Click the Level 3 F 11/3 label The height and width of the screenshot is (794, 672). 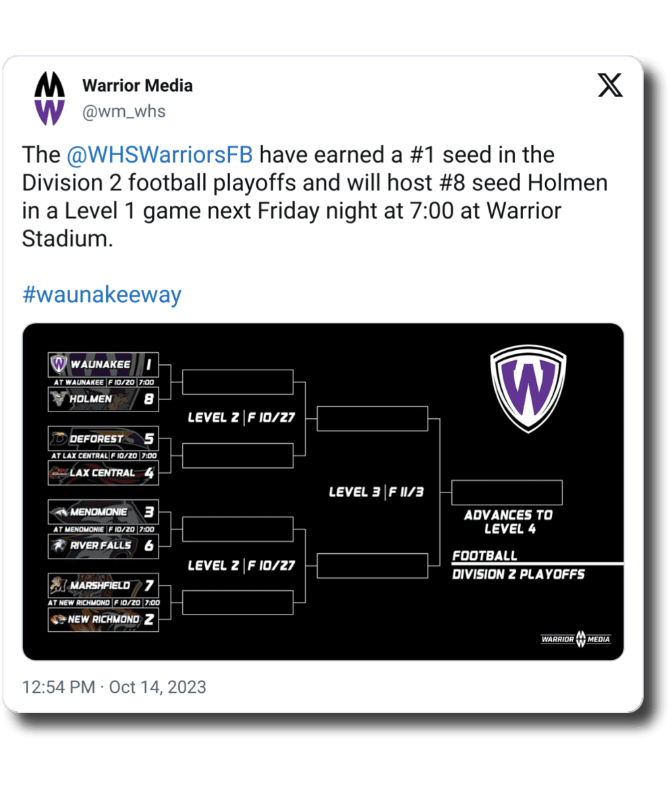click(x=376, y=492)
